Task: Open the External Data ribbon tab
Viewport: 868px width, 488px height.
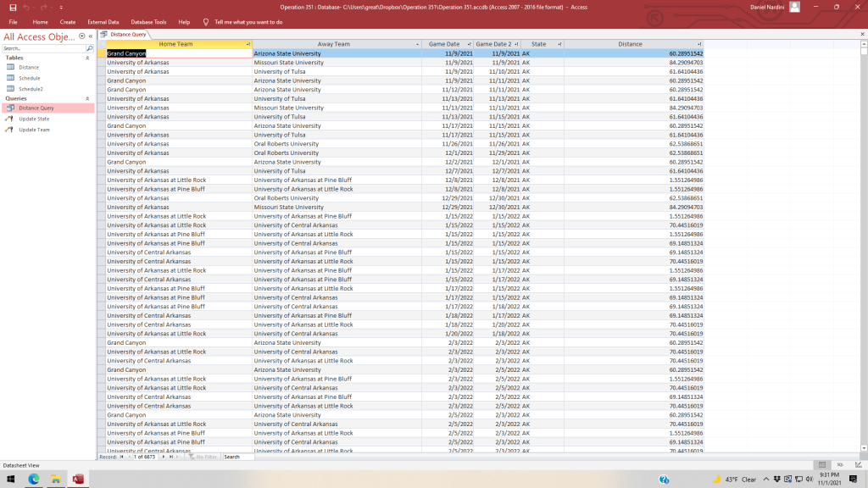Action: coord(103,21)
